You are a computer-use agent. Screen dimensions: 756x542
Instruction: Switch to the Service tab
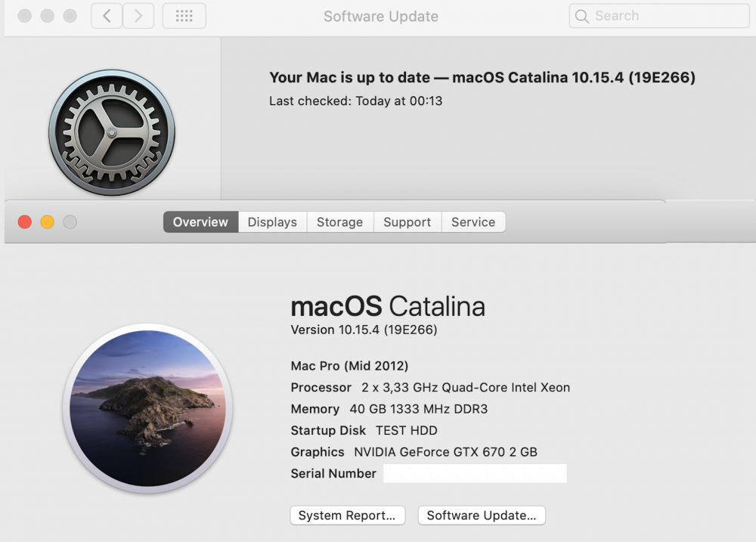click(x=473, y=221)
